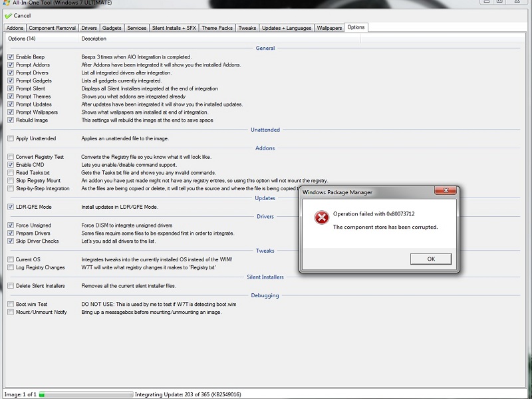This screenshot has height=399, width=532.
Task: Open the Component Removal tab
Action: (53, 28)
